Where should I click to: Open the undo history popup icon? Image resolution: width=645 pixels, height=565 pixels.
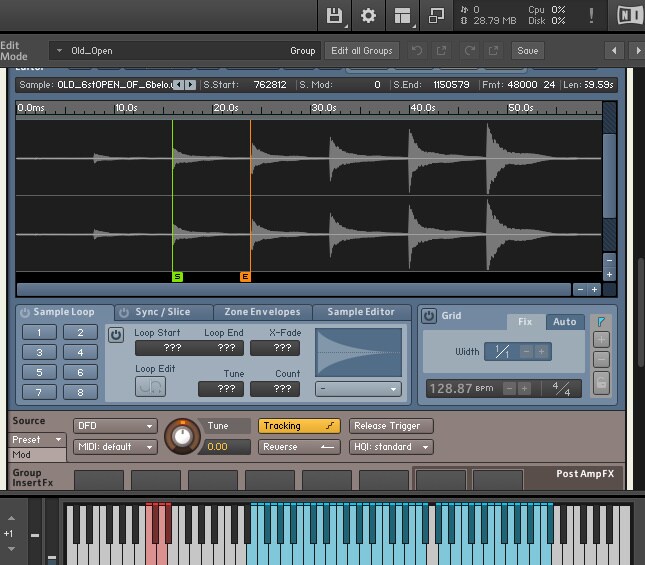pos(441,51)
